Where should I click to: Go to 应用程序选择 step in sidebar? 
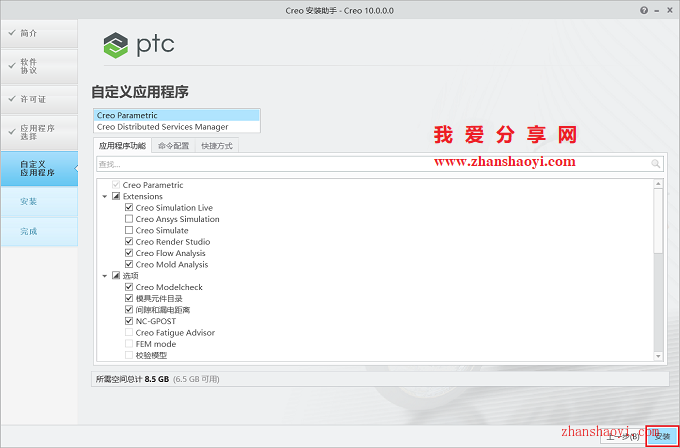click(x=39, y=133)
